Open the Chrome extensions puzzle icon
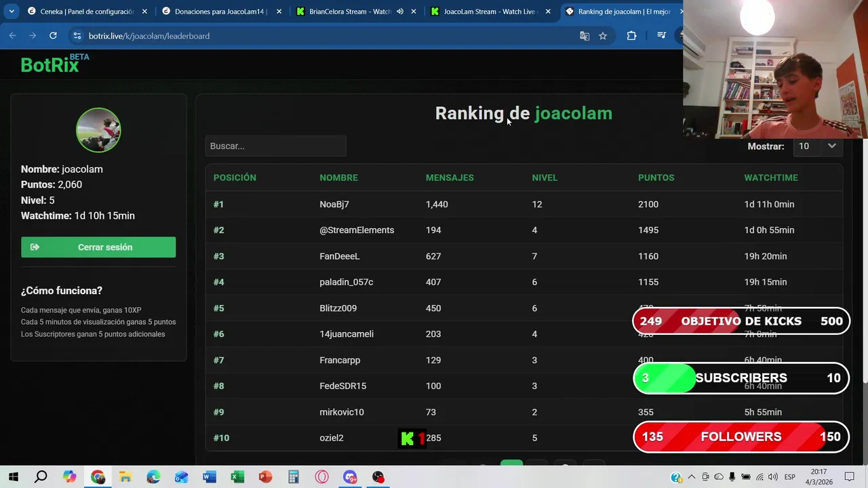Viewport: 868px width, 488px height. click(631, 36)
